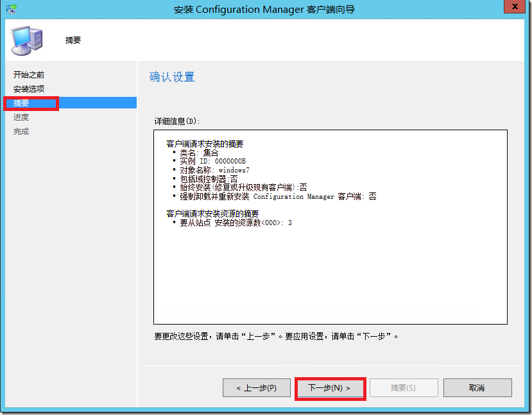Click the wizard icon in title bar
Viewport: 532px width, 415px height.
tap(11, 8)
